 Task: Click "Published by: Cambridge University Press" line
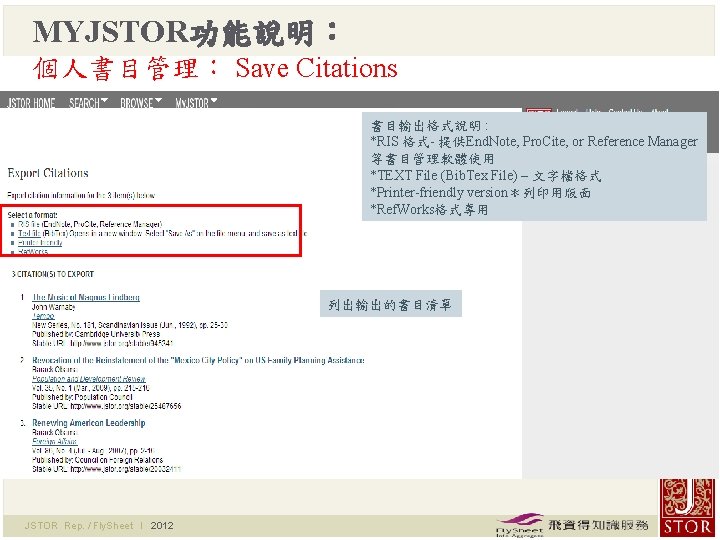click(x=96, y=334)
